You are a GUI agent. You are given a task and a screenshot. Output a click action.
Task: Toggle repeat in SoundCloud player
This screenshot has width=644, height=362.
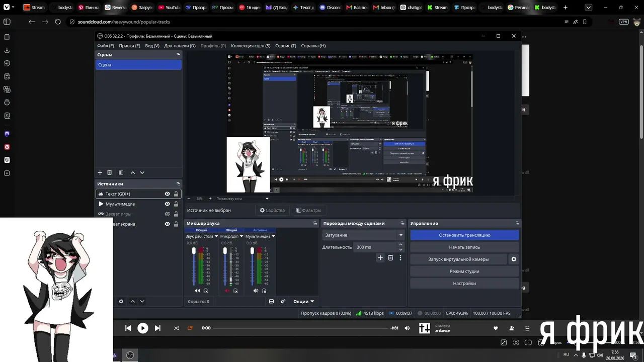tap(190, 328)
